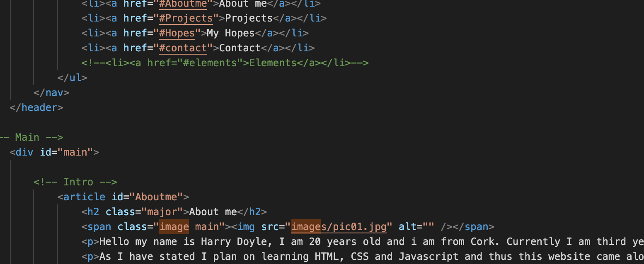Image resolution: width=644 pixels, height=264 pixels.
Task: Click the #Hopes href value
Action: coord(177,33)
